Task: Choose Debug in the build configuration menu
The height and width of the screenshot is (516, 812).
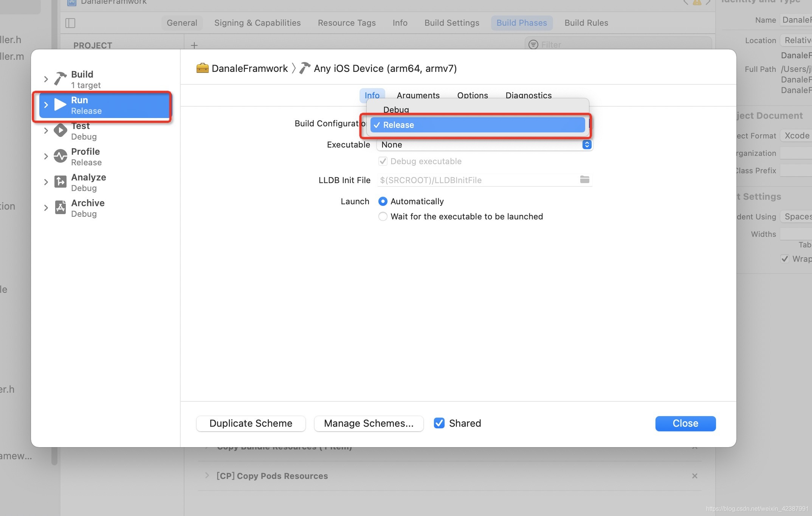Action: 477,110
